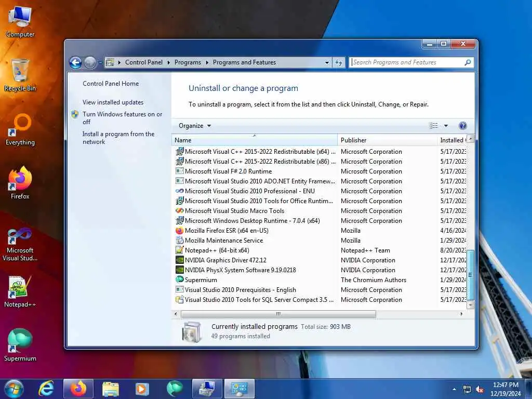Click the Back navigation arrow button
The height and width of the screenshot is (399, 532).
click(75, 62)
